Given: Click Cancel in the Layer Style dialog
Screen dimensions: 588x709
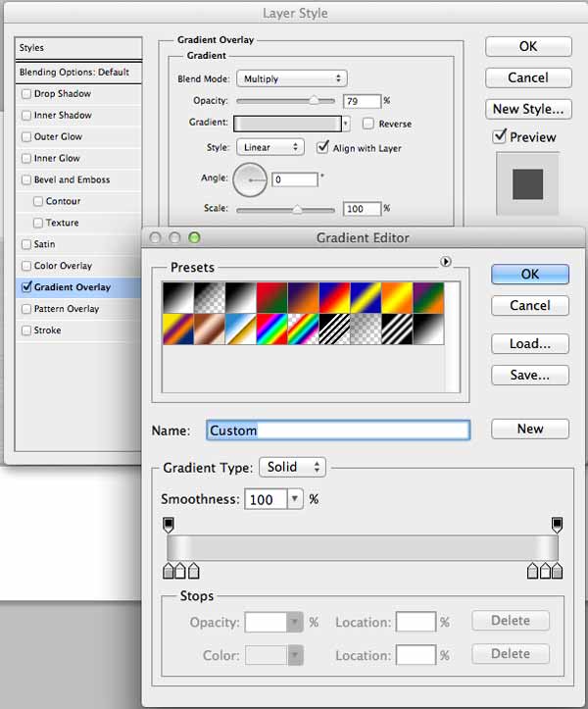Looking at the screenshot, I should (528, 77).
